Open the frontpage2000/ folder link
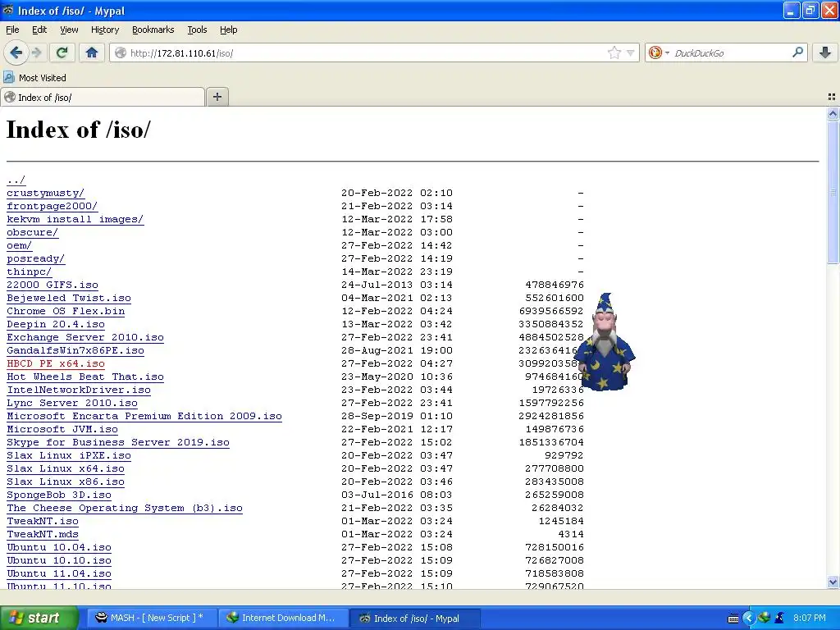The height and width of the screenshot is (630, 840). [x=52, y=206]
